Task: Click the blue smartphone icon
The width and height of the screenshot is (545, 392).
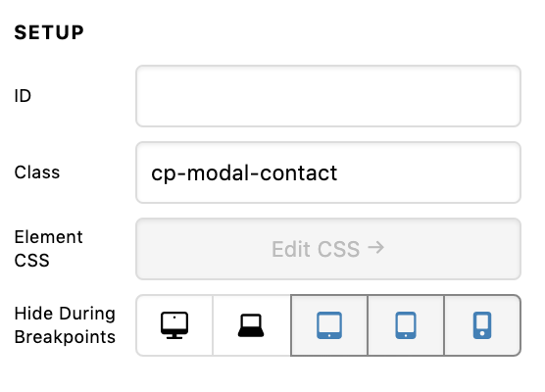Action: click(482, 325)
